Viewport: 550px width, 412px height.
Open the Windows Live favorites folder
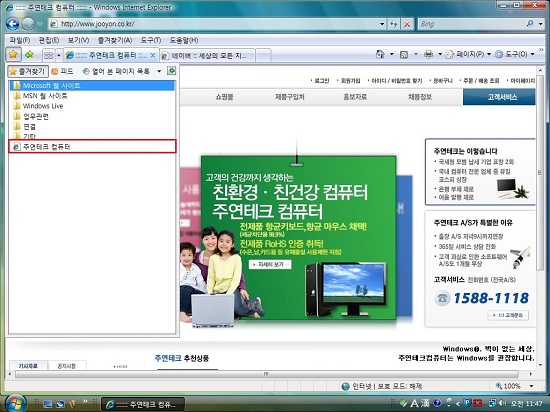tap(43, 106)
